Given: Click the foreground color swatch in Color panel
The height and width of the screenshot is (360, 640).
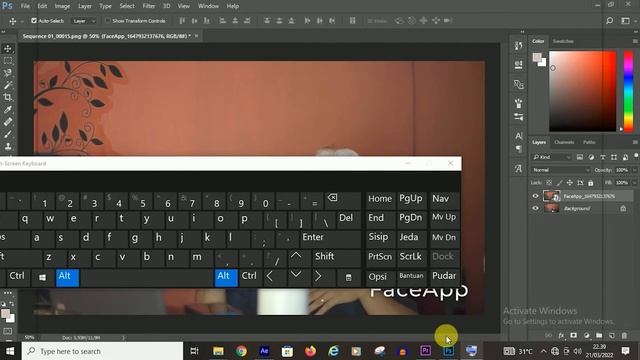Looking at the screenshot, I should tap(537, 57).
